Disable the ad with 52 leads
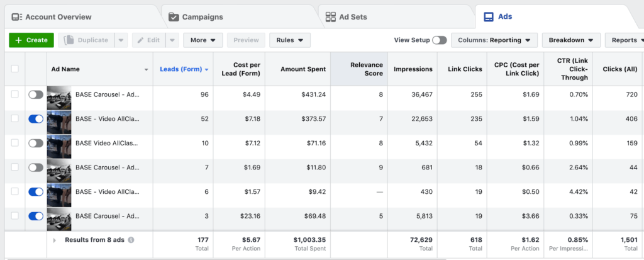644x260 pixels. click(x=36, y=118)
